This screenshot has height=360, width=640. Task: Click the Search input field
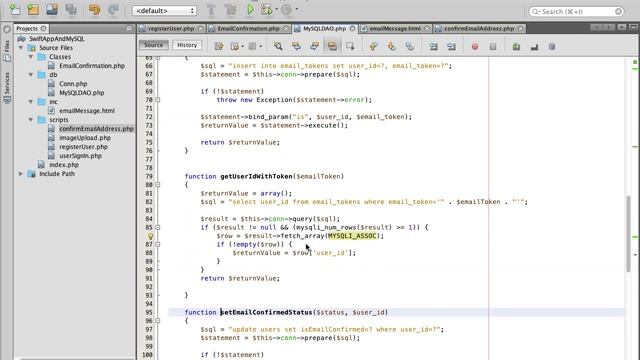tap(576, 11)
